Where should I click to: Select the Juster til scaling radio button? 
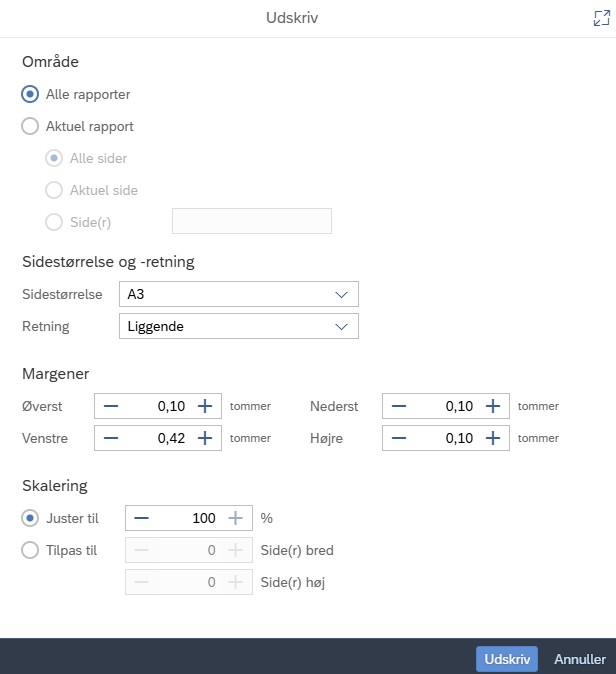click(x=31, y=518)
